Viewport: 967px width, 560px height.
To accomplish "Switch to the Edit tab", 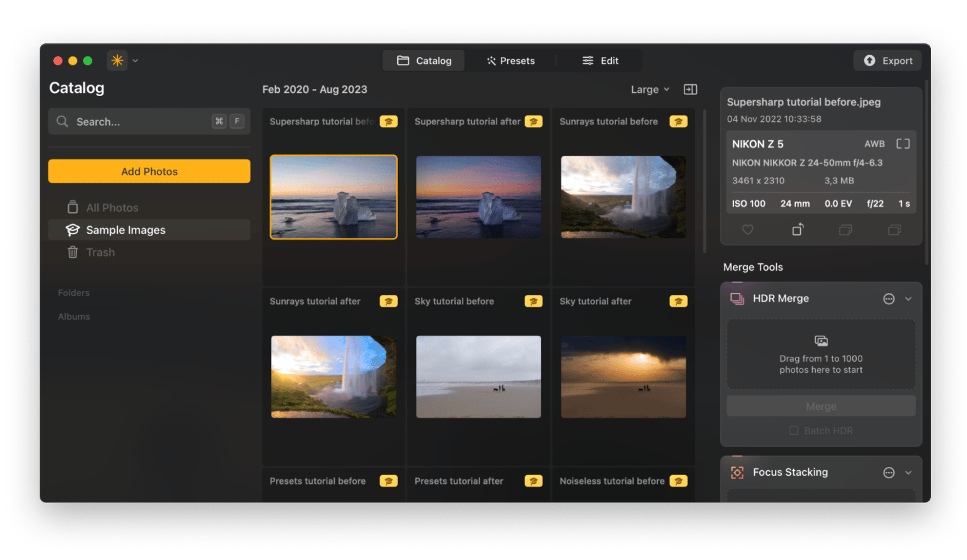I will click(600, 61).
